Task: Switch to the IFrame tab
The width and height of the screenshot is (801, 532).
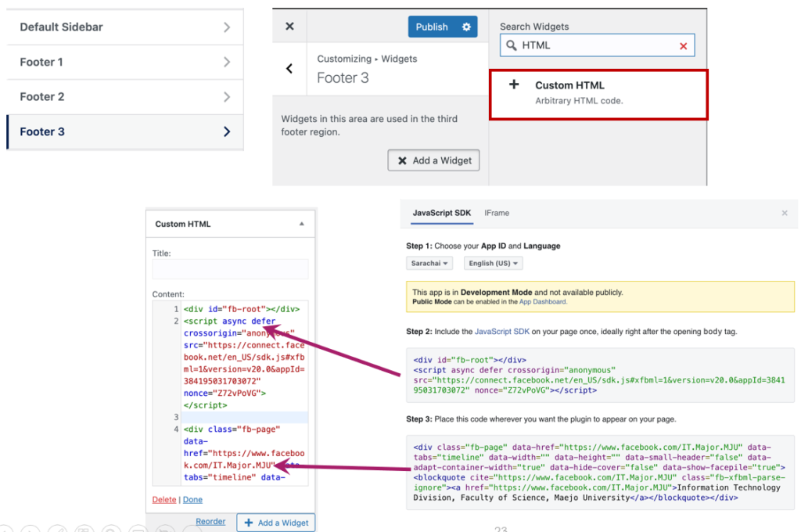Action: [497, 213]
